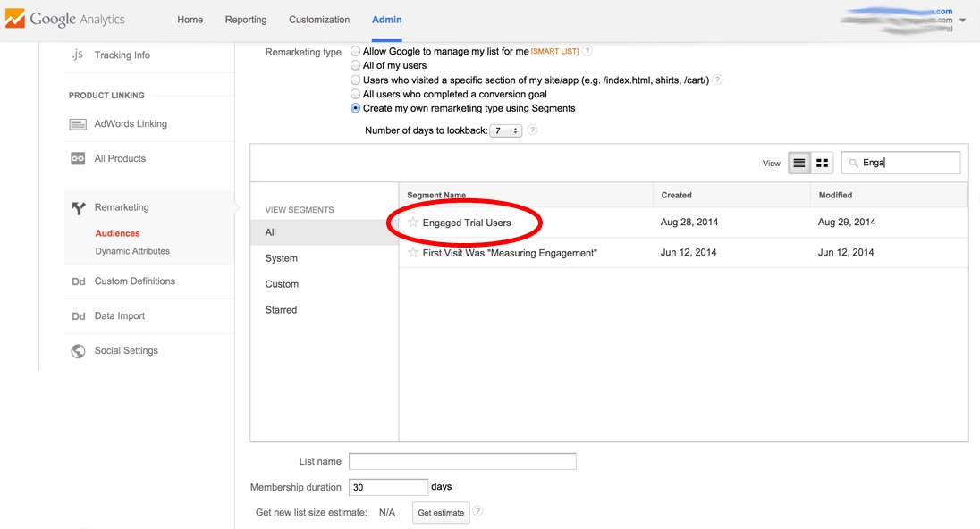The width and height of the screenshot is (980, 529).
Task: Click the Remarketing fork icon
Action: 78,208
